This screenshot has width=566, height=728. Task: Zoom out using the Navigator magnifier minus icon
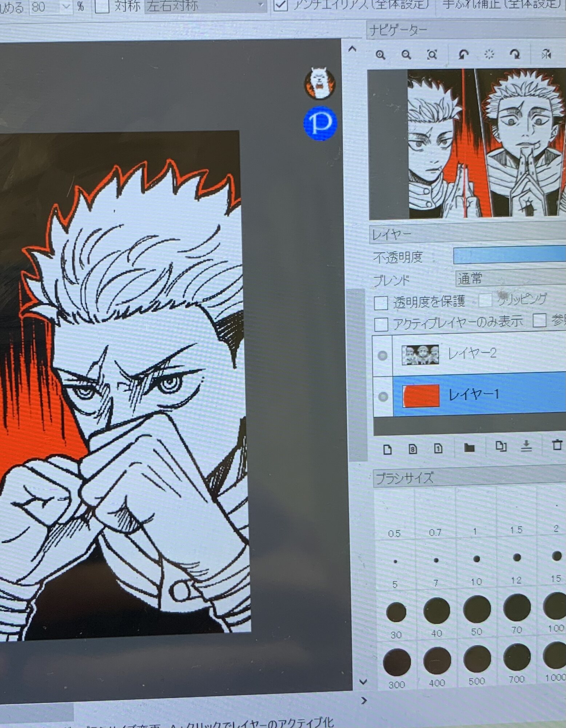coord(406,55)
